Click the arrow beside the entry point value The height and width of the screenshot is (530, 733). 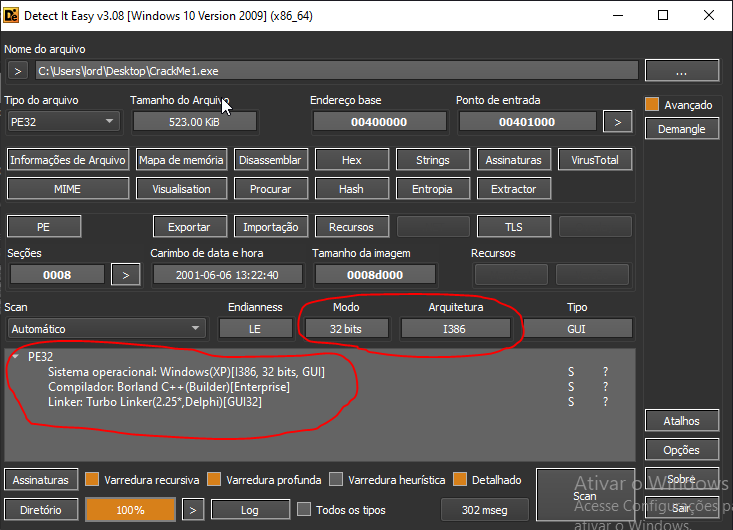point(617,122)
